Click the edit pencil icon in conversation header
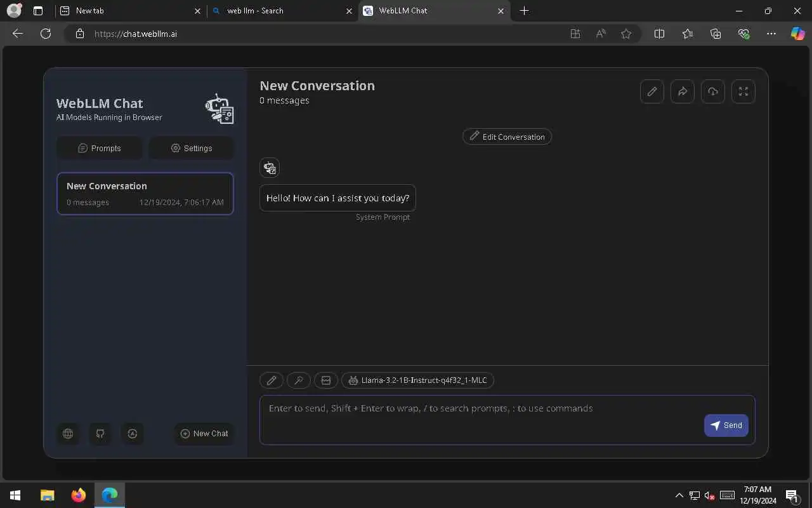 pos(652,91)
